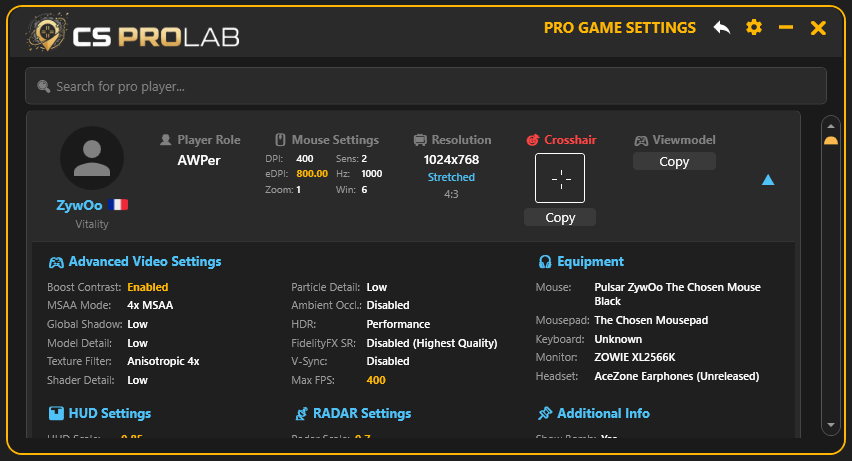
Task: Click the Resolution monitor icon
Action: coord(420,140)
